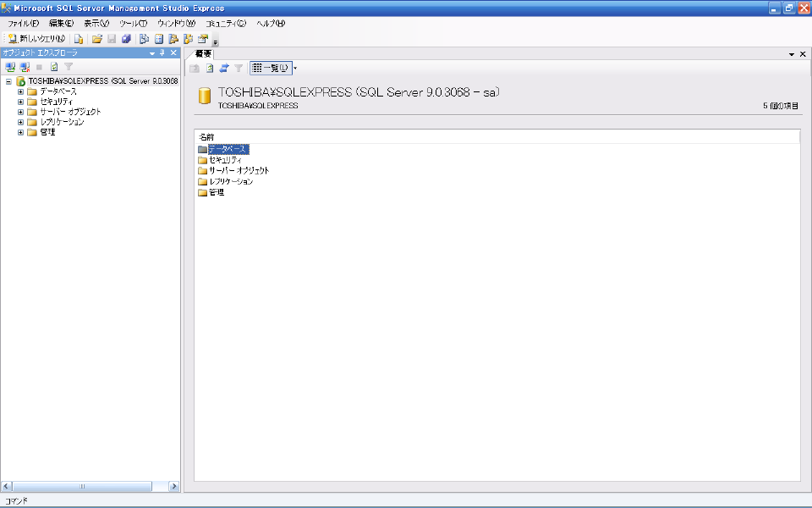
Task: Open the Registered Servers toolbar icon
Action: (145, 39)
